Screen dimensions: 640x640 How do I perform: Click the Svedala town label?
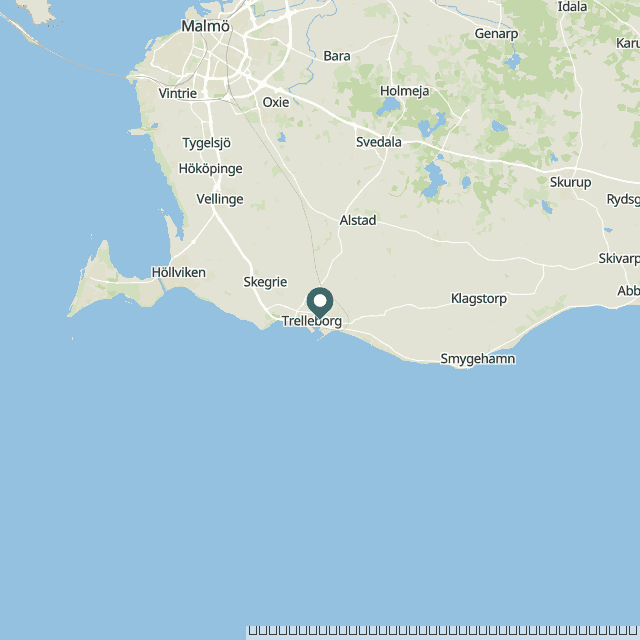(379, 142)
